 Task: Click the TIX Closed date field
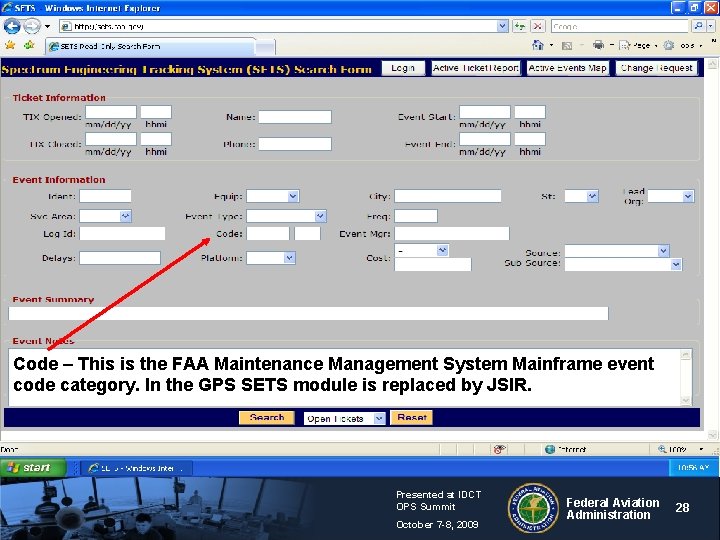[111, 139]
